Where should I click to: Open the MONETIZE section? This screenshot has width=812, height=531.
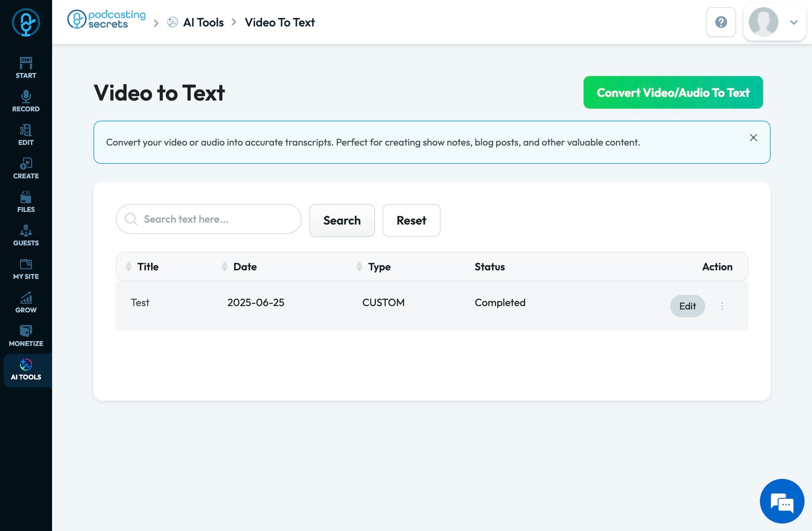(26, 336)
